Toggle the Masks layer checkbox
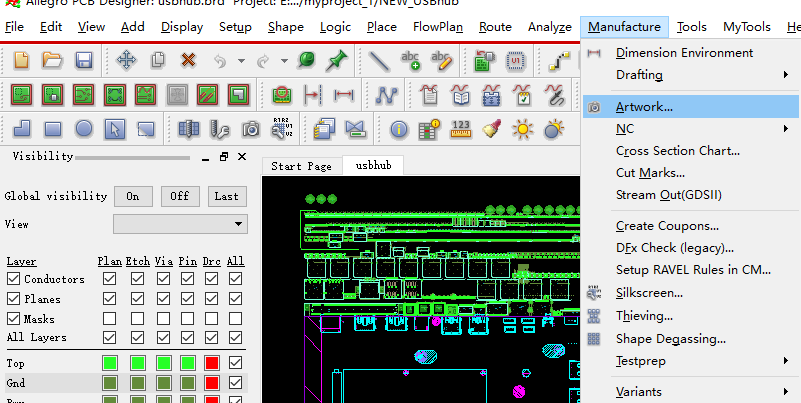Viewport: 801px width, 403px height. 13,319
